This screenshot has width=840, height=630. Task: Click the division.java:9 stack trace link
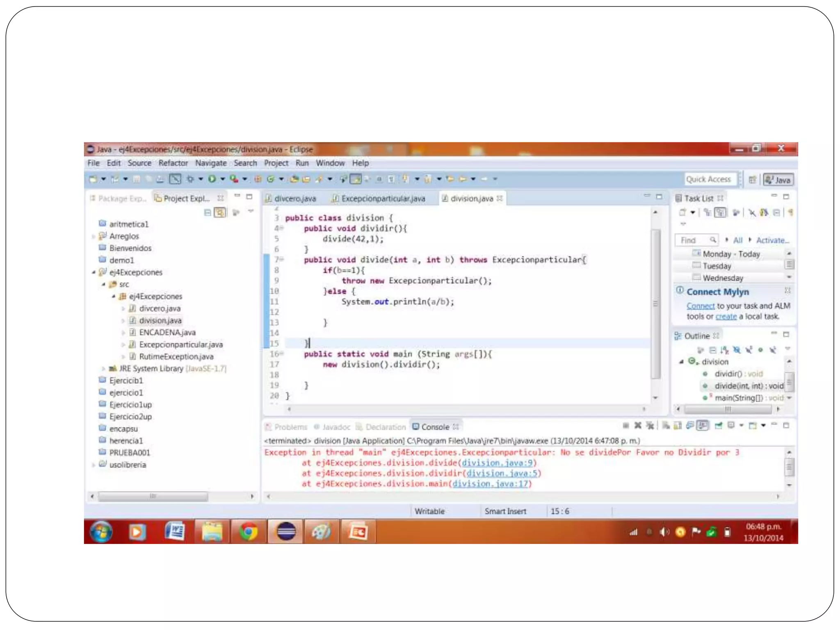click(497, 463)
